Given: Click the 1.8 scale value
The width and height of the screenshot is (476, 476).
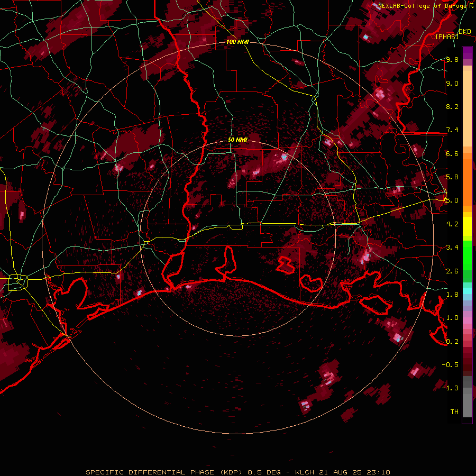Looking at the screenshot, I should tap(452, 294).
